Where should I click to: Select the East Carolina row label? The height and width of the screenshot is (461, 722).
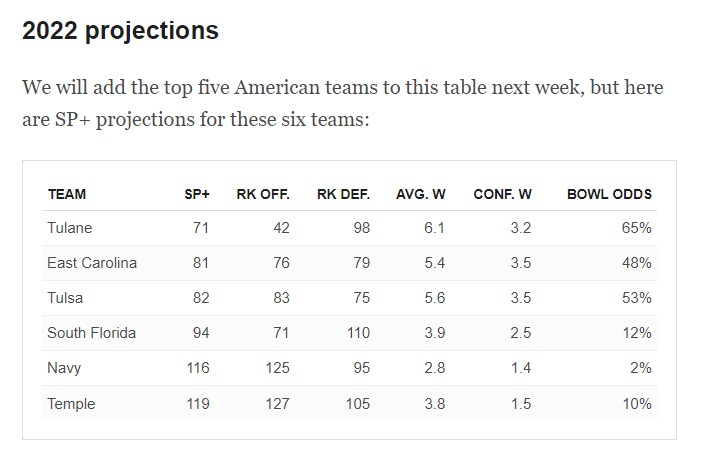(92, 263)
